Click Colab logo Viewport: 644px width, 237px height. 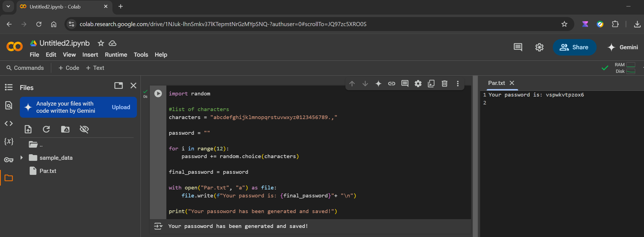15,47
